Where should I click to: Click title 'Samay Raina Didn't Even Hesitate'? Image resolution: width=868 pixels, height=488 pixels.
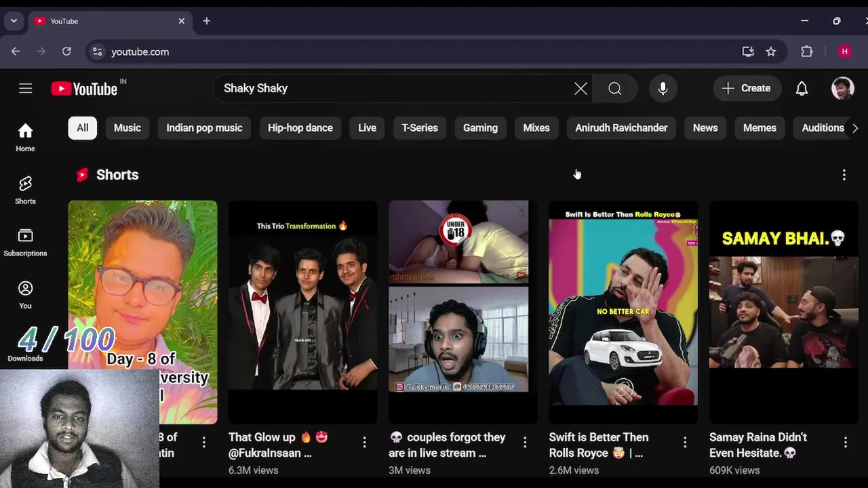click(758, 445)
